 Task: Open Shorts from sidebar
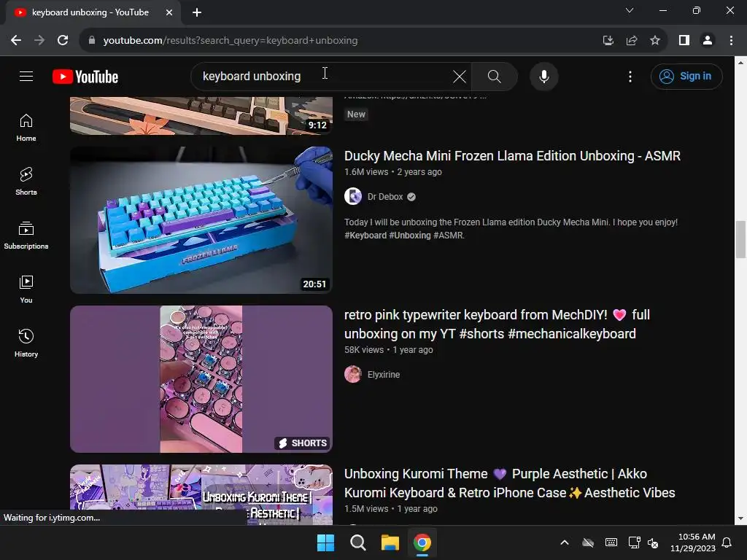click(26, 182)
